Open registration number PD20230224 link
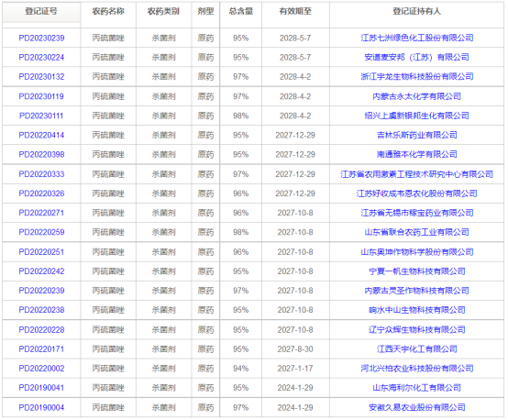The image size is (508, 420). pos(41,58)
